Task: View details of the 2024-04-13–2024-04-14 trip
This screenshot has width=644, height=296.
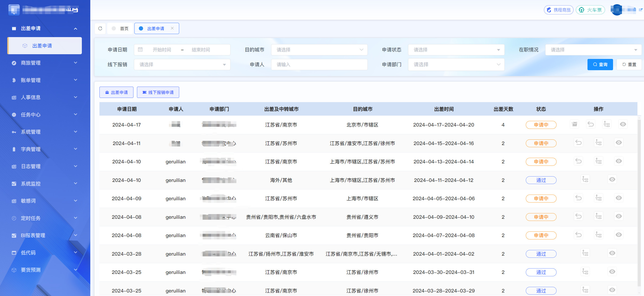Action: (618, 161)
